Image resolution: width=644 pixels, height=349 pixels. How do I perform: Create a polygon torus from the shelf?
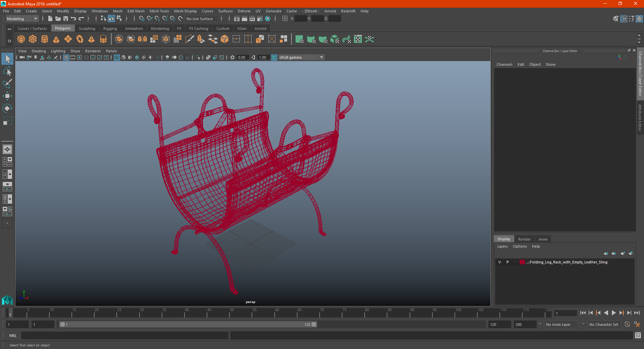80,39
